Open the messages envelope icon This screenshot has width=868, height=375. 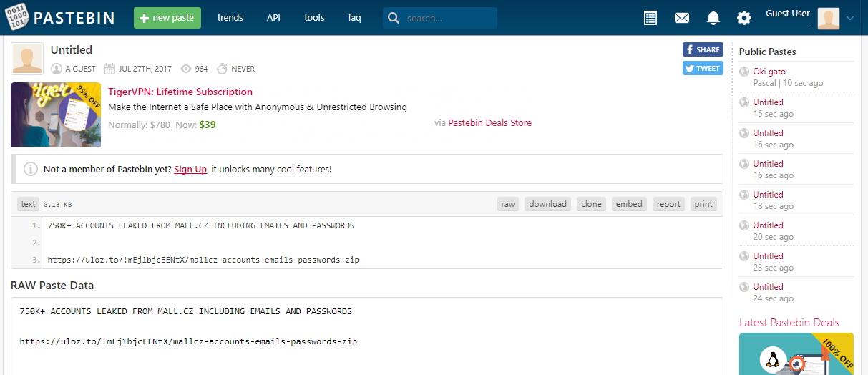(682, 18)
